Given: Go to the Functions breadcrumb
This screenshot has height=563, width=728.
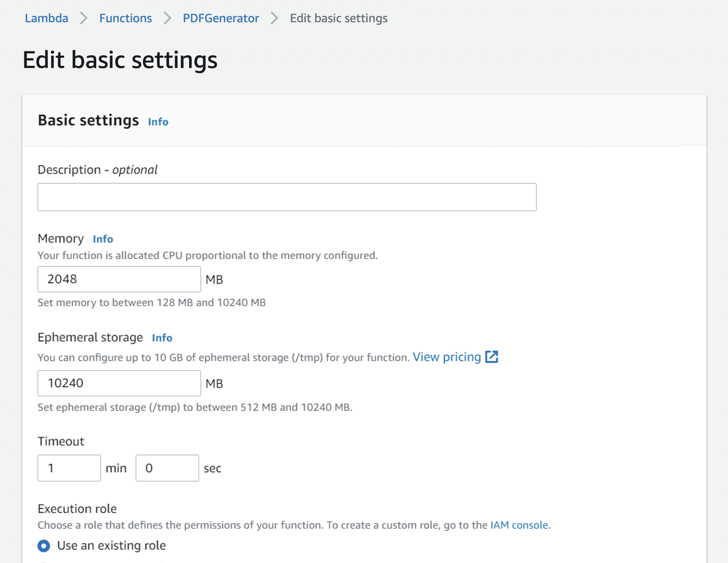Looking at the screenshot, I should pos(125,18).
